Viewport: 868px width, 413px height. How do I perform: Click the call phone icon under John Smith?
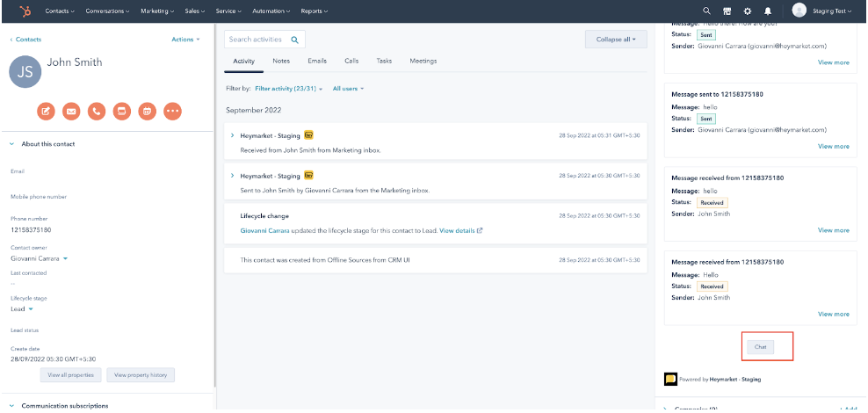tap(97, 112)
